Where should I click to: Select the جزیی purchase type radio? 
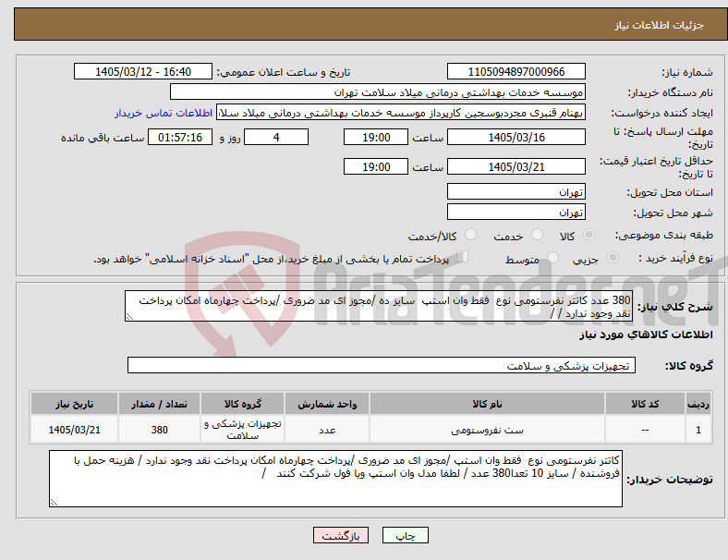pyautogui.click(x=613, y=258)
